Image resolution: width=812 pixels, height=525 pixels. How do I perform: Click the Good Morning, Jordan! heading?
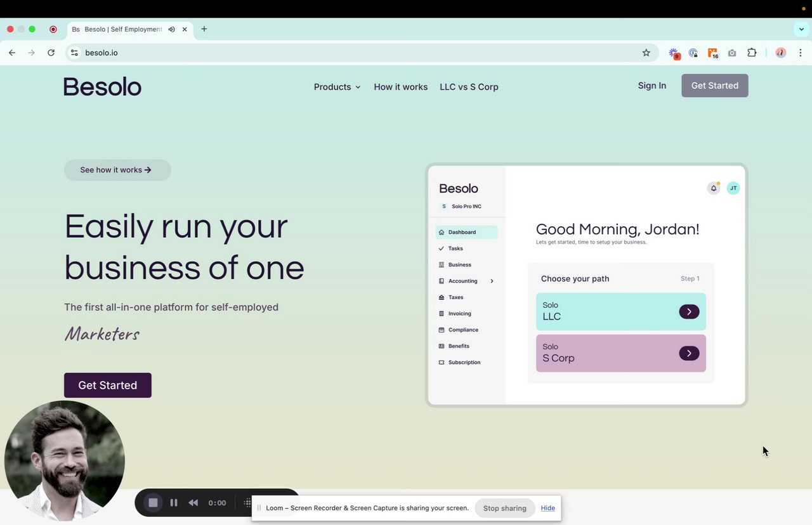click(617, 230)
